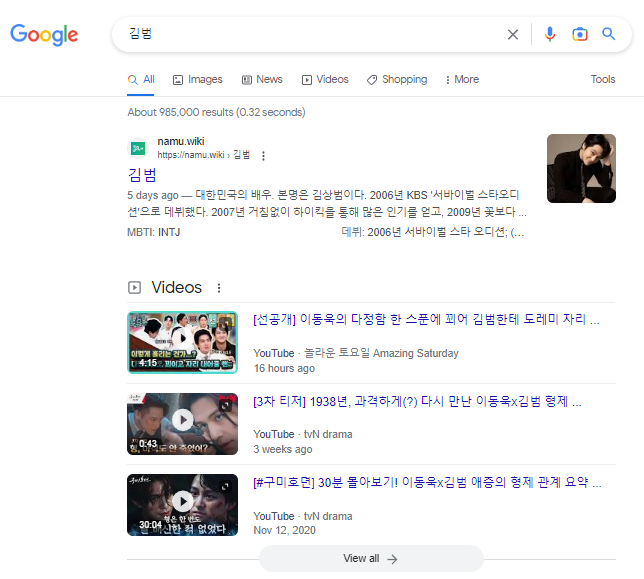The image size is (644, 579).
Task: Open the [3차 티저] 1938년 video link
Action: pos(417,401)
